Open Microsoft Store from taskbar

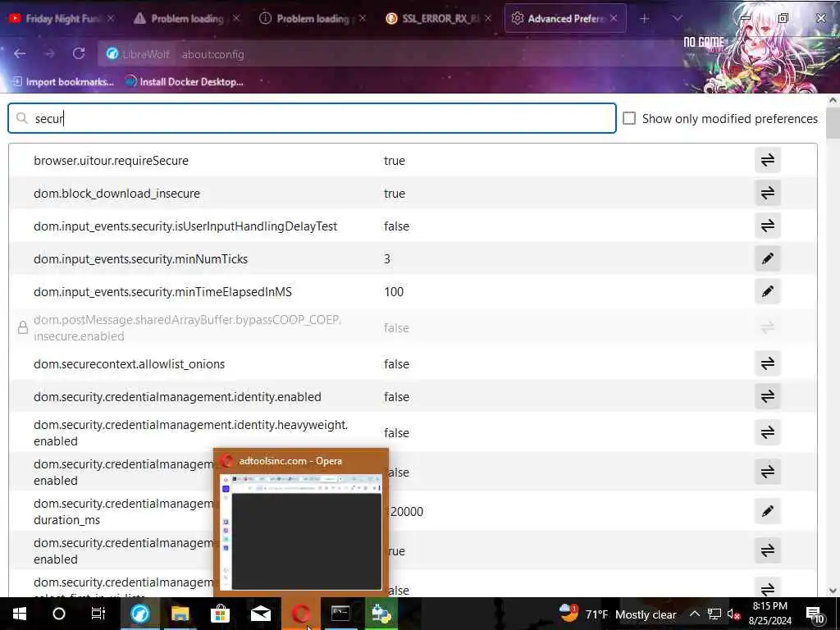pos(220,614)
